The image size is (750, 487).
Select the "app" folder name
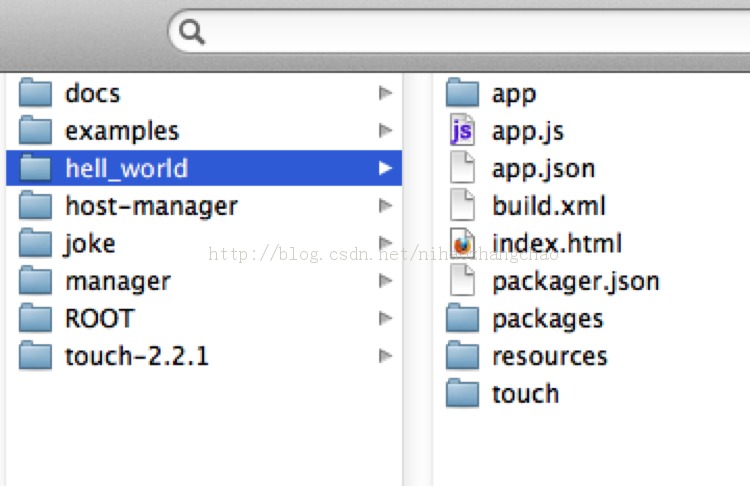[514, 95]
